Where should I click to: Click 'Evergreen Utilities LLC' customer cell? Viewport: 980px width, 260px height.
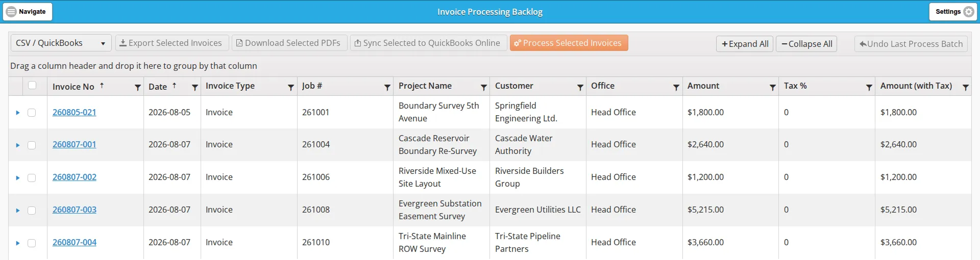pyautogui.click(x=537, y=210)
